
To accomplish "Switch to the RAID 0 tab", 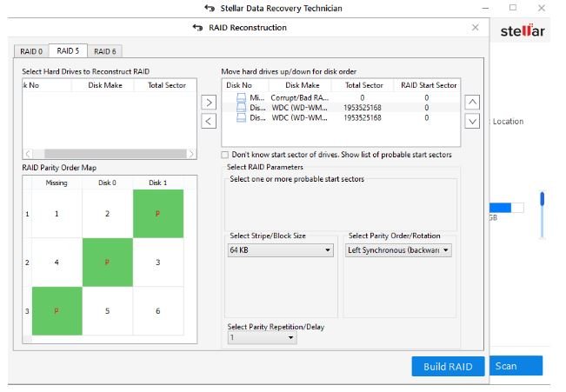I will (31, 51).
